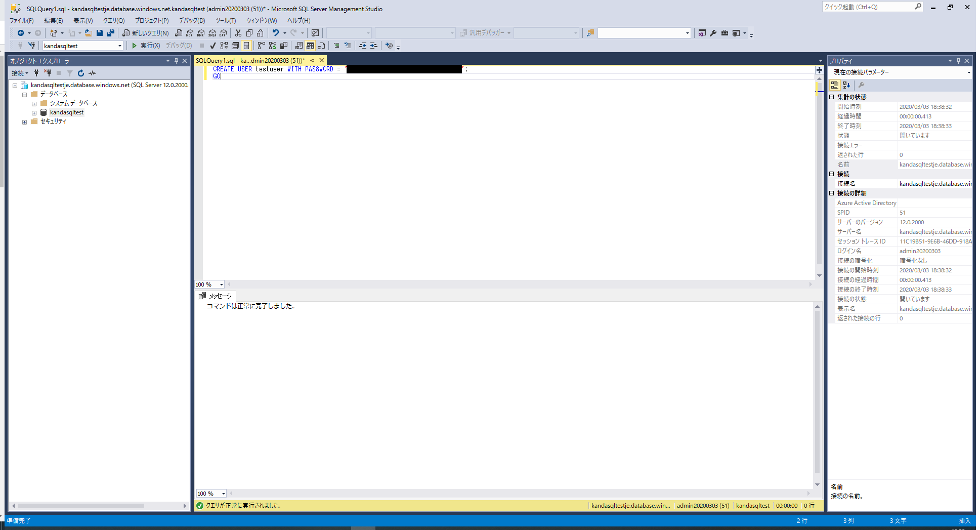This screenshot has height=530, width=980.
Task: Toggle categorized view in Properties panel
Action: click(x=835, y=85)
